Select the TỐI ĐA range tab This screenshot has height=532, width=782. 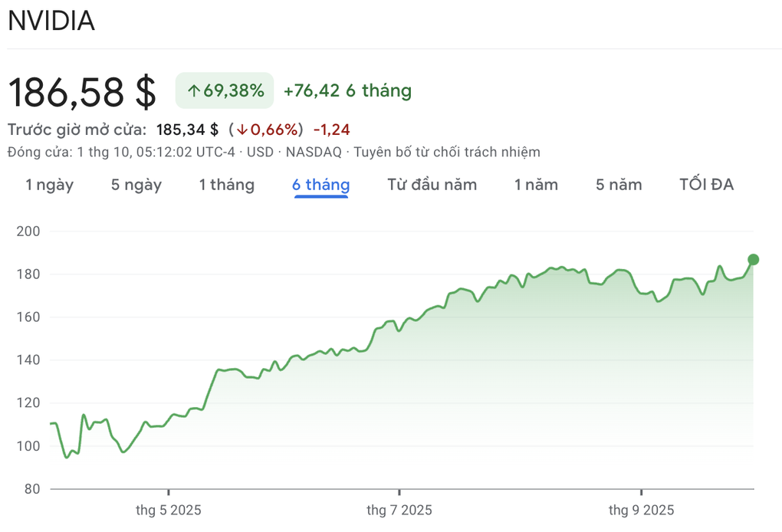click(706, 185)
